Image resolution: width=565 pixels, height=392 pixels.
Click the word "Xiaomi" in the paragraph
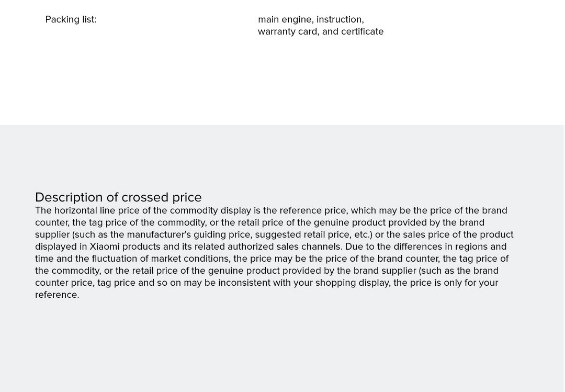coord(104,247)
